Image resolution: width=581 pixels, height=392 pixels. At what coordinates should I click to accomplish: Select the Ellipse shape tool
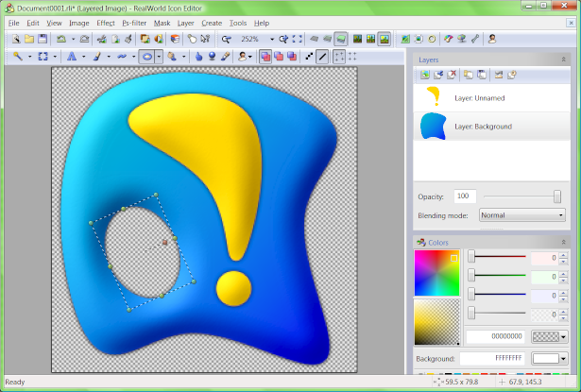pos(148,57)
